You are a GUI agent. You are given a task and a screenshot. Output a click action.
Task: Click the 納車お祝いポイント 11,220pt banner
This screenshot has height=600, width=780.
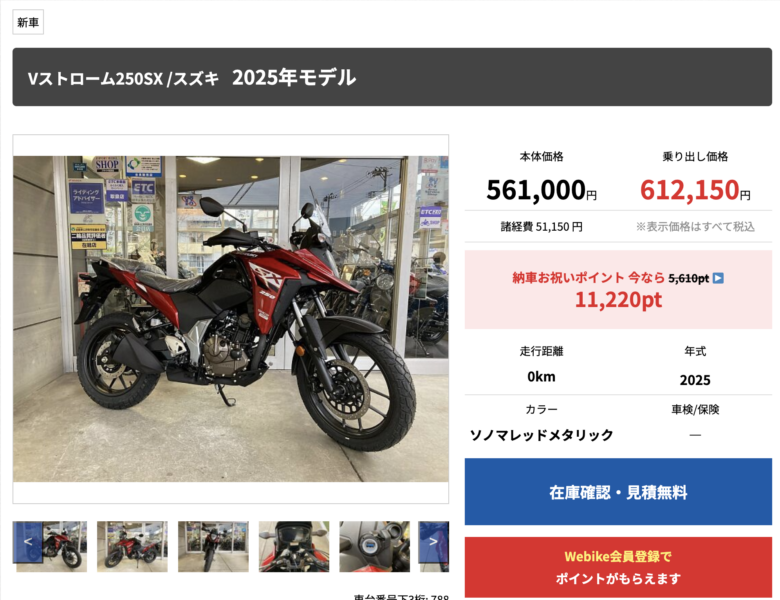(618, 290)
